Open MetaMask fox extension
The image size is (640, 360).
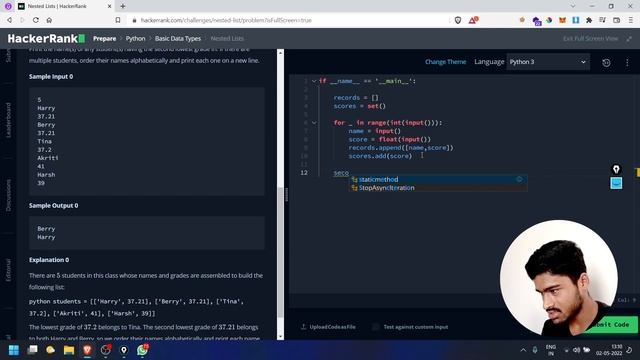pos(562,20)
